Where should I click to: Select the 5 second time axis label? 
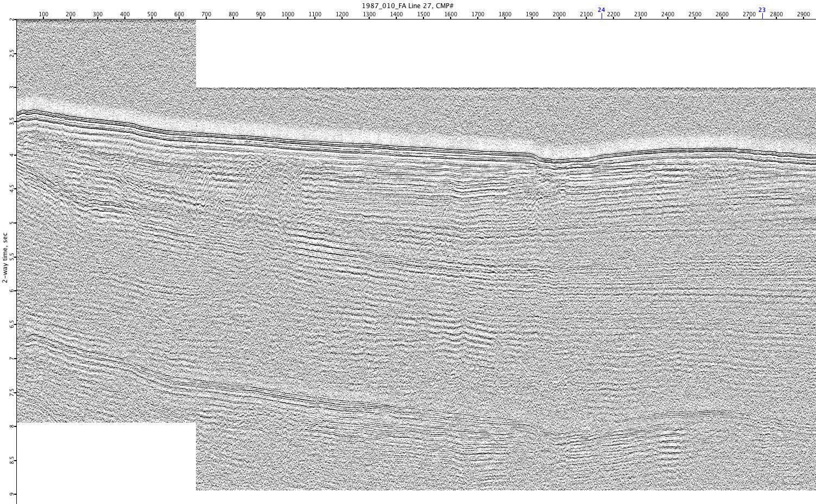click(x=11, y=223)
